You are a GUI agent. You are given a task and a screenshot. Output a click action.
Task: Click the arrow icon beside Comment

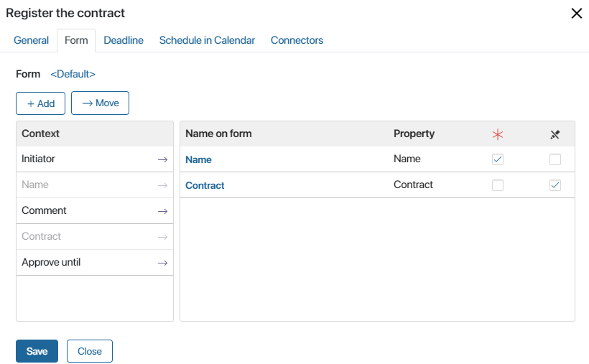pyautogui.click(x=162, y=212)
